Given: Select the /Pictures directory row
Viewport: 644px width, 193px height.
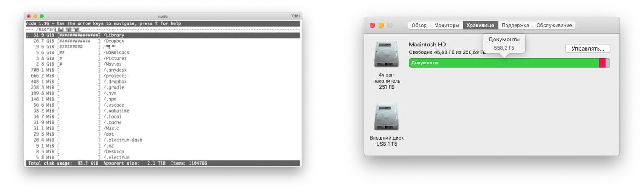Looking at the screenshot, I should coord(115,58).
